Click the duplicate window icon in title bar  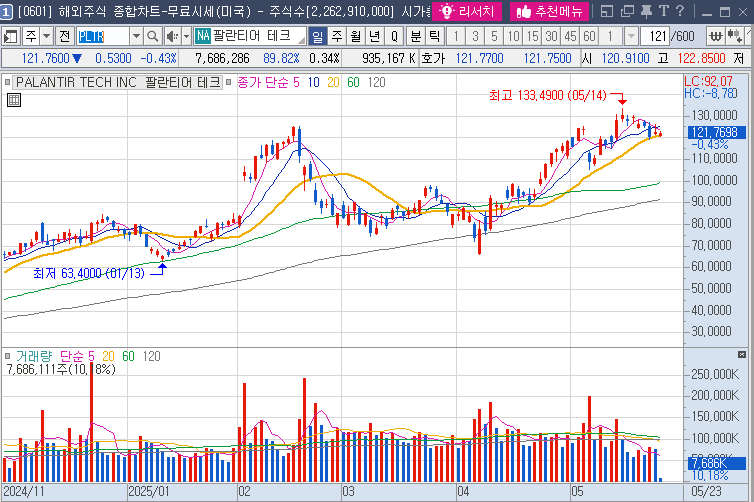pyautogui.click(x=627, y=12)
